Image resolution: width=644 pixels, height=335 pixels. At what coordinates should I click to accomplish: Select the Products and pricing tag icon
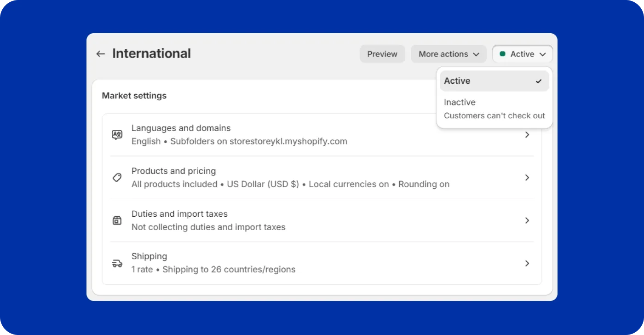[117, 178]
